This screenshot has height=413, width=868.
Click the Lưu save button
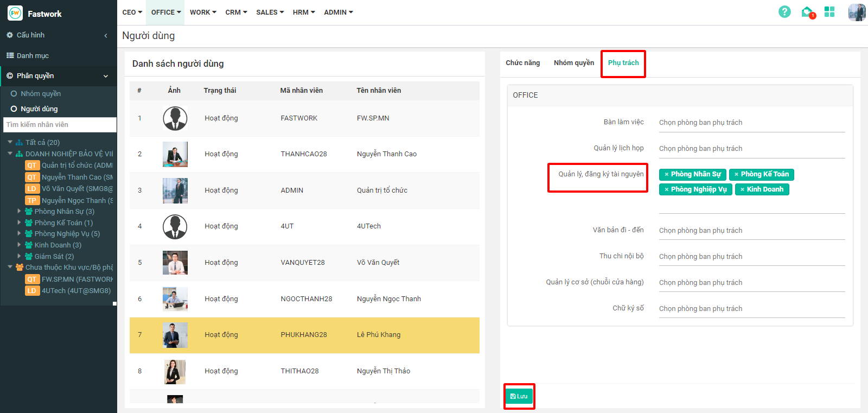pyautogui.click(x=519, y=396)
